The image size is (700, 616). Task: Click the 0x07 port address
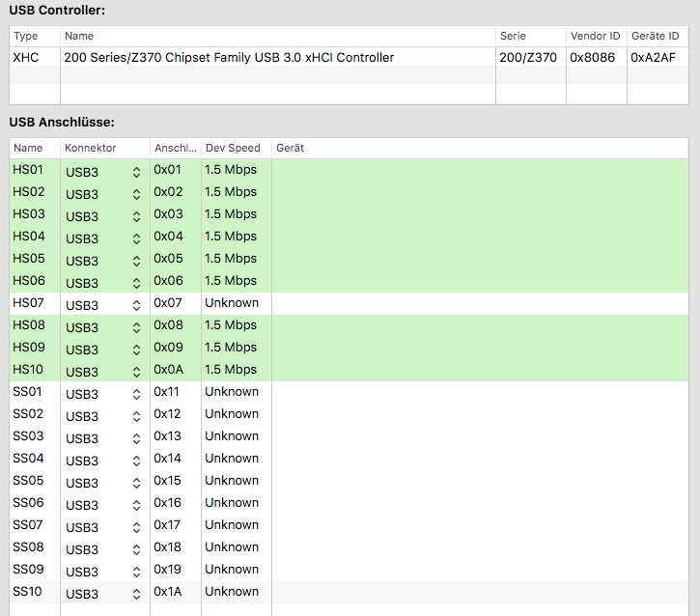[167, 303]
